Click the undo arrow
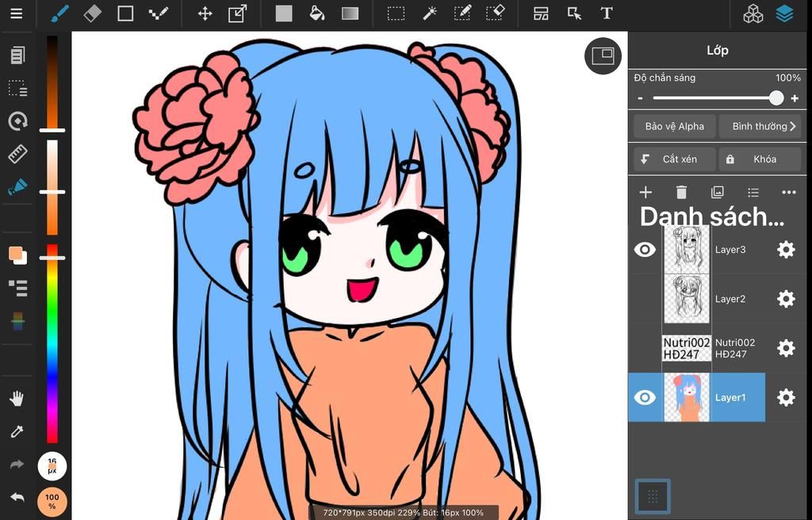This screenshot has width=812, height=520. 17,498
